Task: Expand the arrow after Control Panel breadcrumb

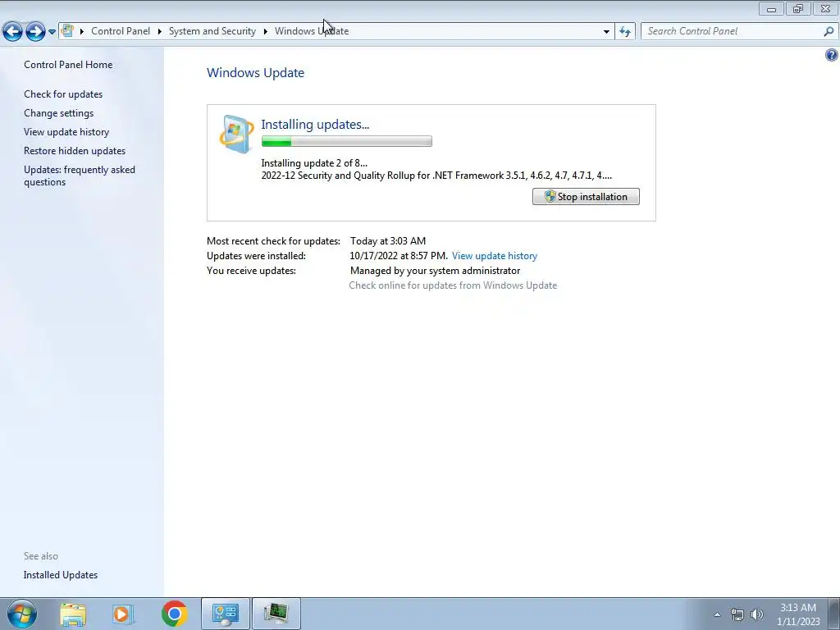Action: coord(160,31)
